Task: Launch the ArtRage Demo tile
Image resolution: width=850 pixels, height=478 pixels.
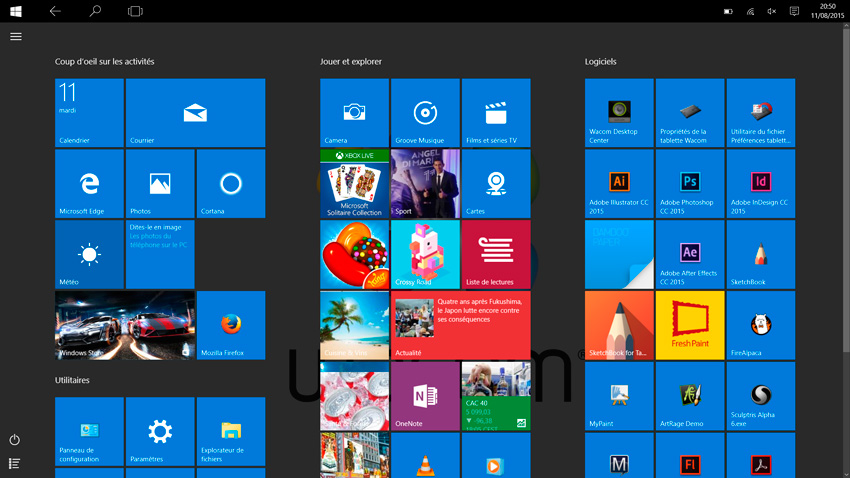Action: pos(690,396)
